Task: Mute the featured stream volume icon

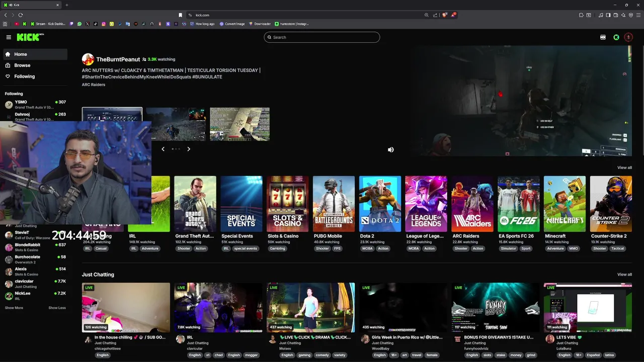Action: 391,150
